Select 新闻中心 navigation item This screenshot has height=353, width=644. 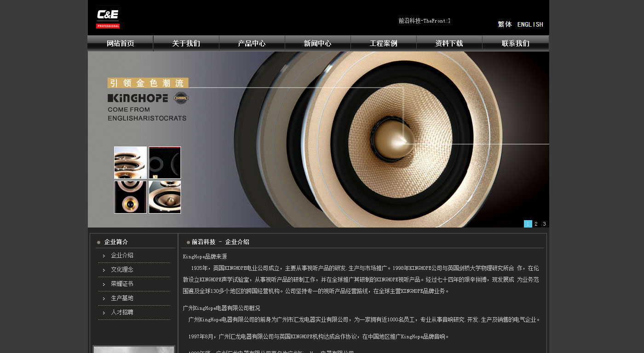click(x=318, y=43)
